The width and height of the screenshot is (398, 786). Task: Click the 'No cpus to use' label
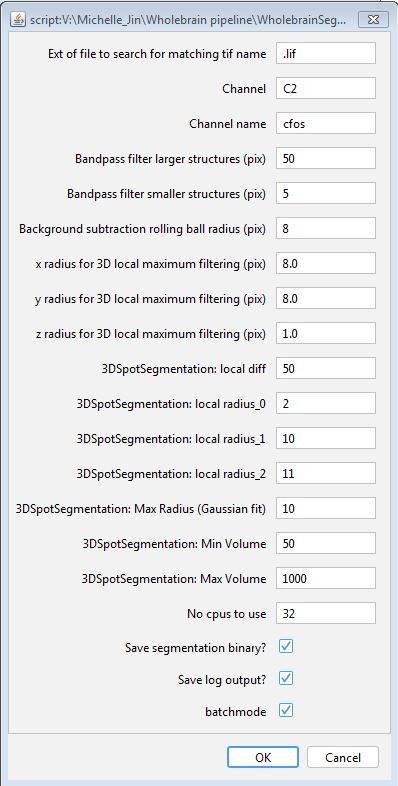click(x=227, y=614)
